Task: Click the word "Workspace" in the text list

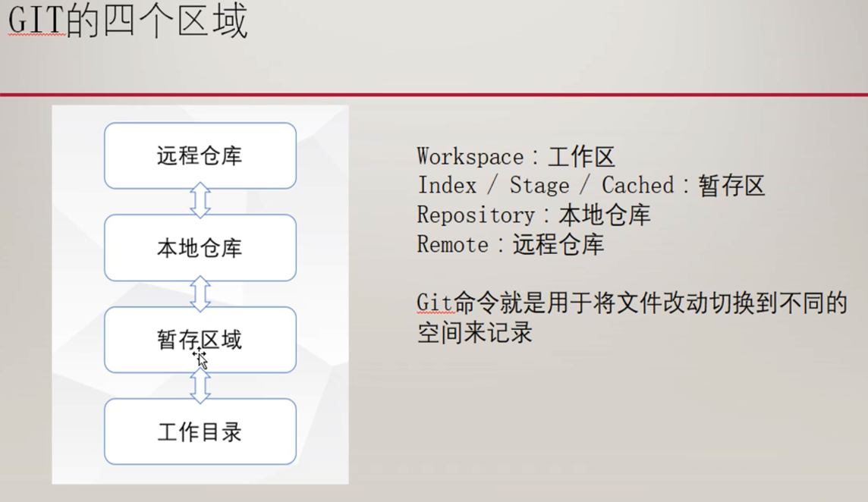Action: [470, 157]
